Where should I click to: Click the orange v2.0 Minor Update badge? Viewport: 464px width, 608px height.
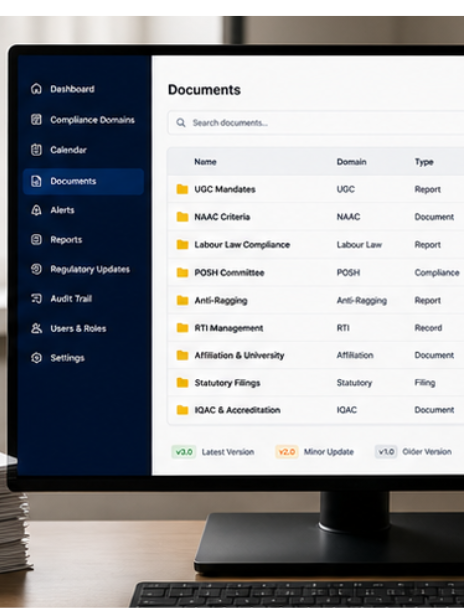[x=287, y=452]
